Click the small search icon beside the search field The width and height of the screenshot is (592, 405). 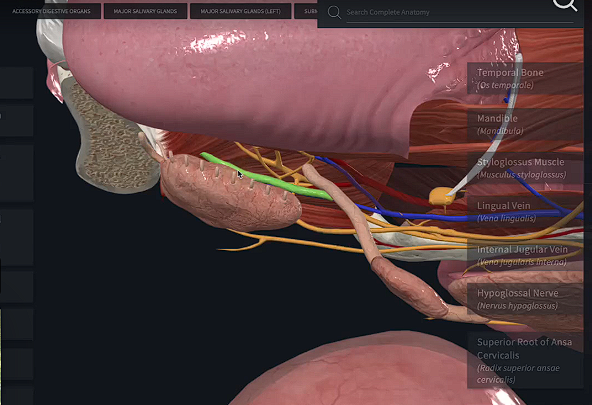334,12
